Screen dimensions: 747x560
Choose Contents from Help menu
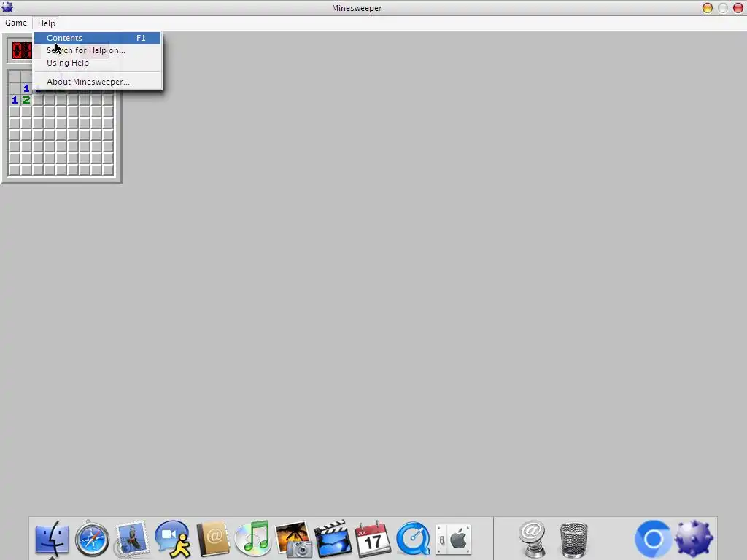tap(97, 38)
